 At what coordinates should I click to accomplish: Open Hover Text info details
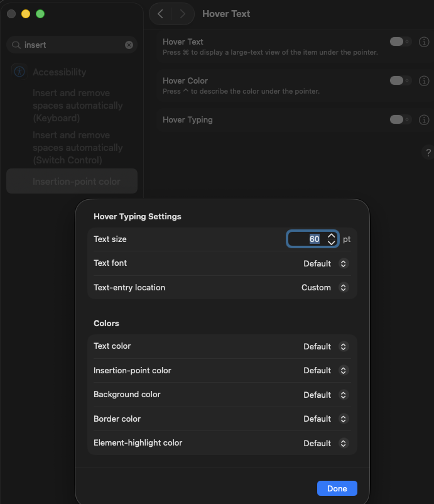424,42
